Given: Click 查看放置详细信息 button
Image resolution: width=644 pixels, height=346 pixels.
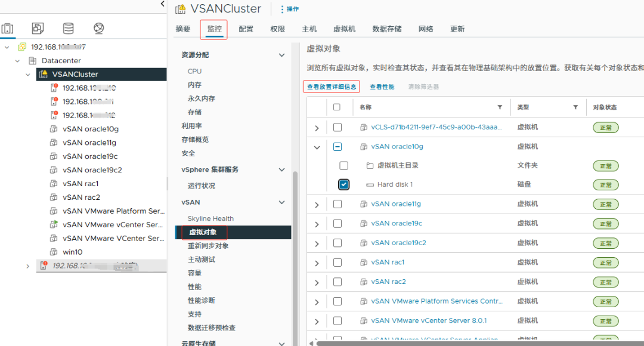Looking at the screenshot, I should pyautogui.click(x=332, y=87).
